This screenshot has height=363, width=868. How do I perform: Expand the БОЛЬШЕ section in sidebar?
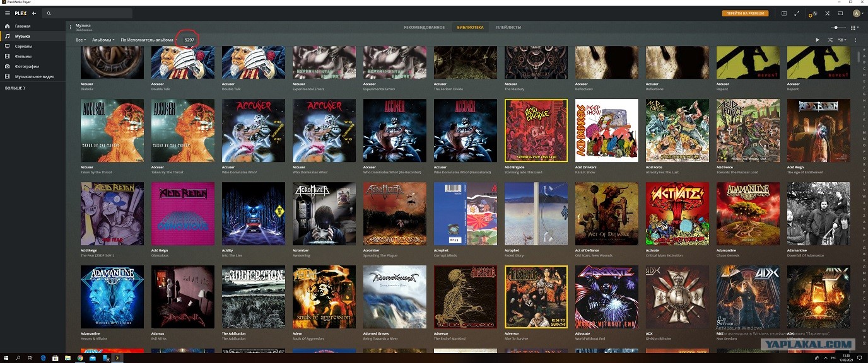[x=15, y=88]
